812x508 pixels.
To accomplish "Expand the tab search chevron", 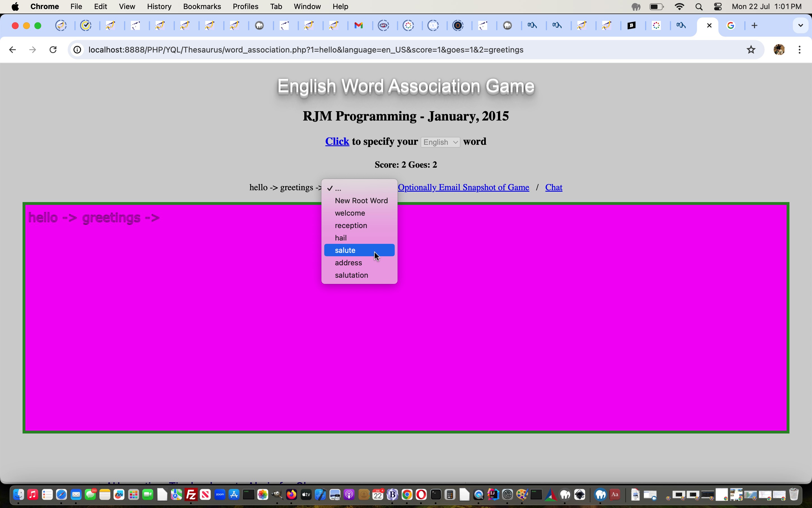I will pos(801,25).
